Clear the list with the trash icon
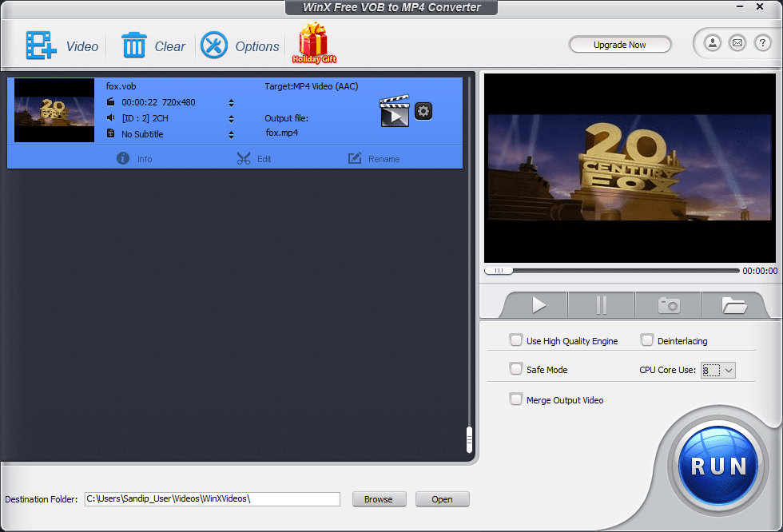Image resolution: width=783 pixels, height=532 pixels. 134,45
